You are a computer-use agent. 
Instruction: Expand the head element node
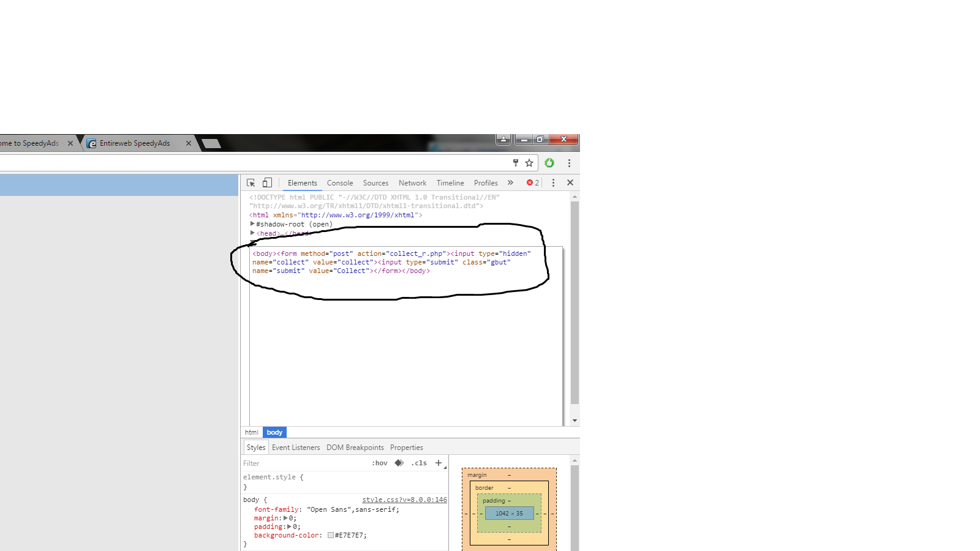click(252, 233)
